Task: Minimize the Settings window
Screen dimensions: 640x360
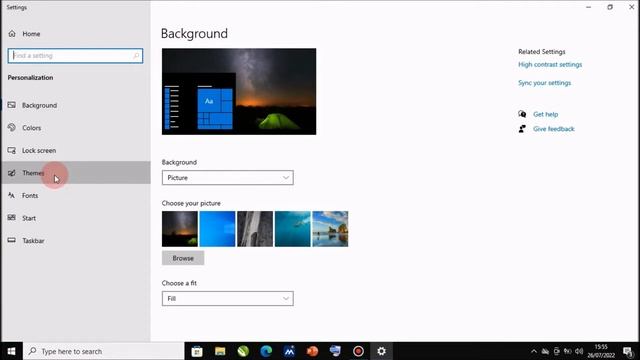Action: [x=588, y=7]
